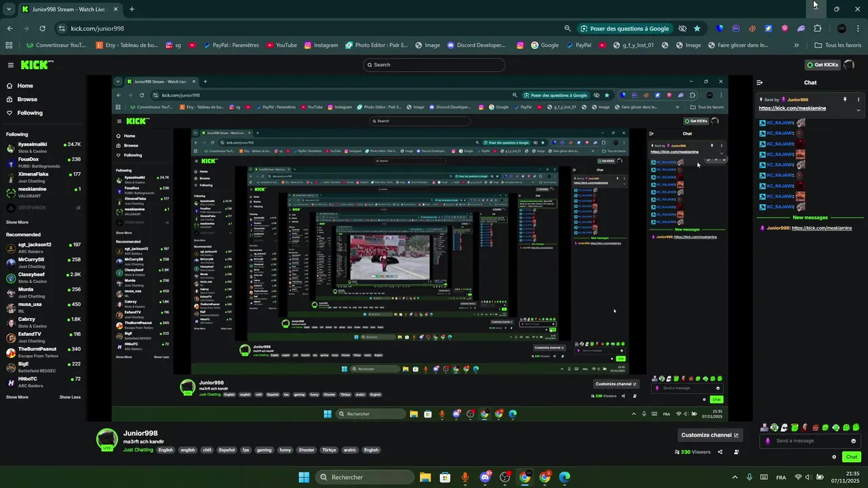Open Chrome three-dot menu
Viewport: 868px width, 488px height.
click(859, 28)
